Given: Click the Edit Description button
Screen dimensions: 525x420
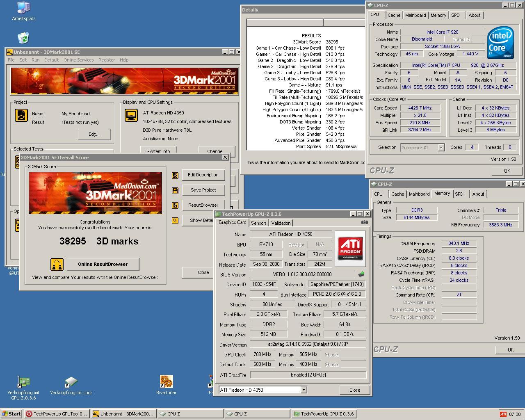Looking at the screenshot, I should point(203,175).
